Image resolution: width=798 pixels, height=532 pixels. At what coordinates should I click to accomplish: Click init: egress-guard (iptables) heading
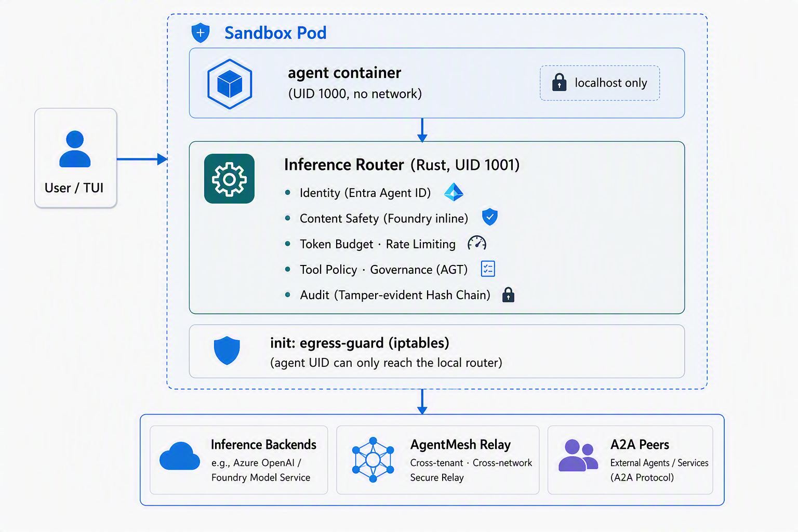pyautogui.click(x=360, y=343)
